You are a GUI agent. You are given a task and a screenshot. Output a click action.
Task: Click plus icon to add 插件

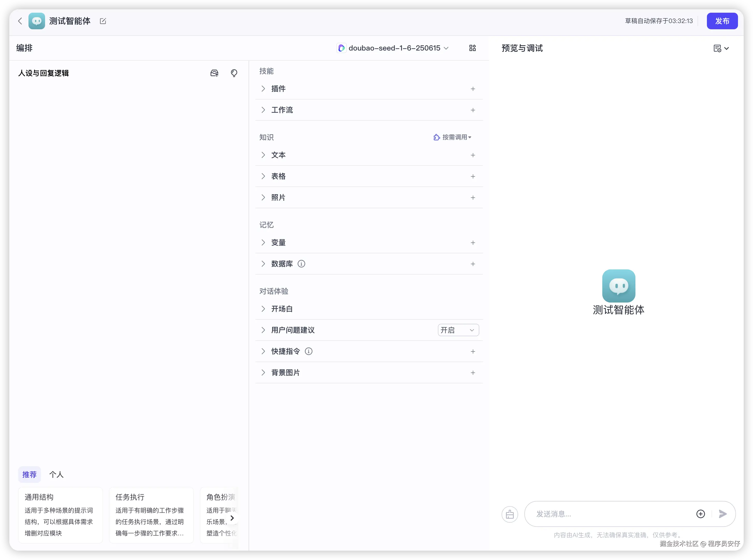[x=473, y=89]
